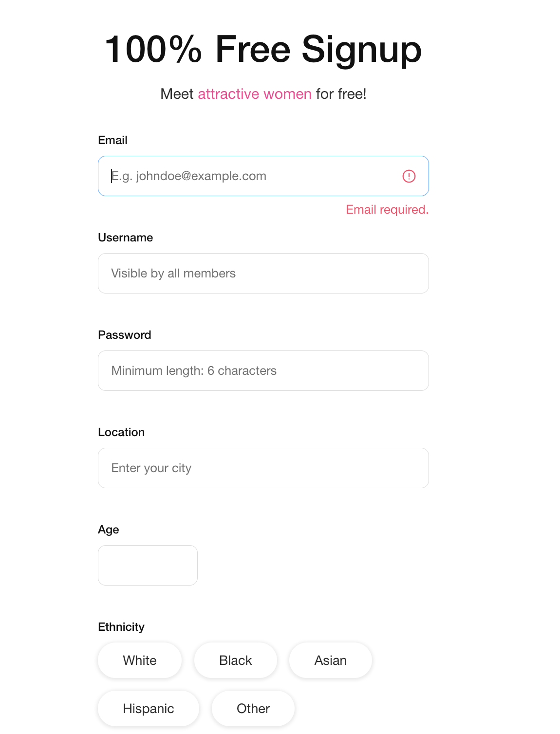Select Other as ethnicity
The image size is (560, 734).
(x=253, y=709)
